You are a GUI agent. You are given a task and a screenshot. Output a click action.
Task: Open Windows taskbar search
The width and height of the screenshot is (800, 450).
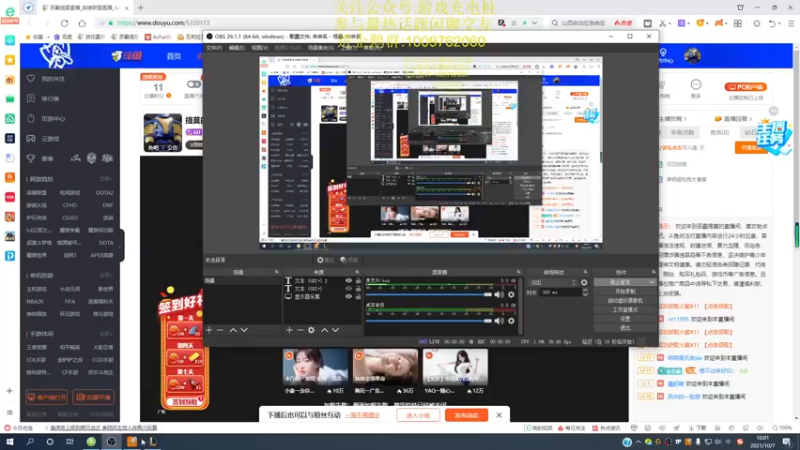tap(30, 442)
